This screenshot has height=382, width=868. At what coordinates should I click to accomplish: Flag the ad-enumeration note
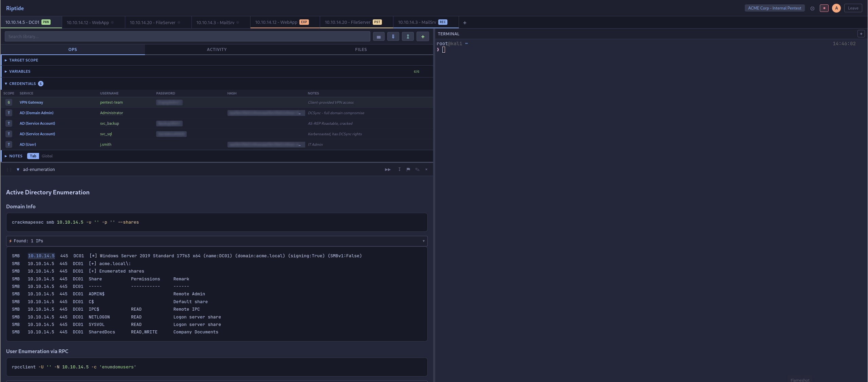point(408,169)
